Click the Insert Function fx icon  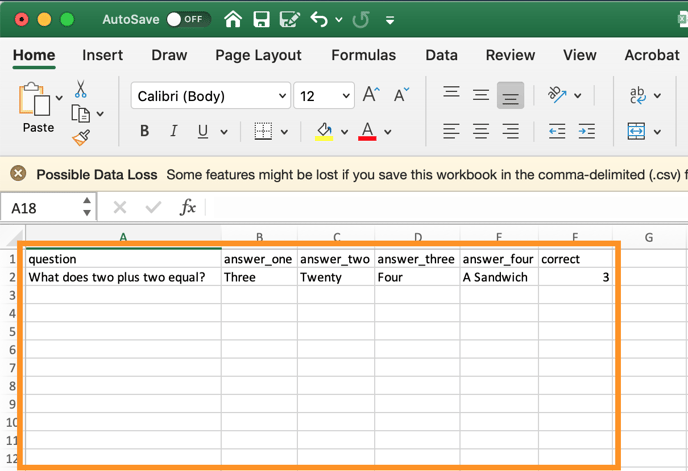point(187,207)
